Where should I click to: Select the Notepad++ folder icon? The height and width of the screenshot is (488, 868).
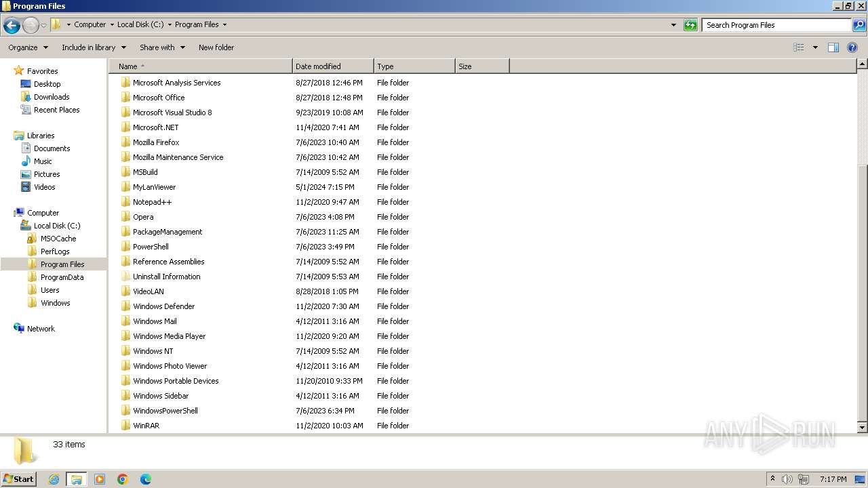tap(125, 202)
